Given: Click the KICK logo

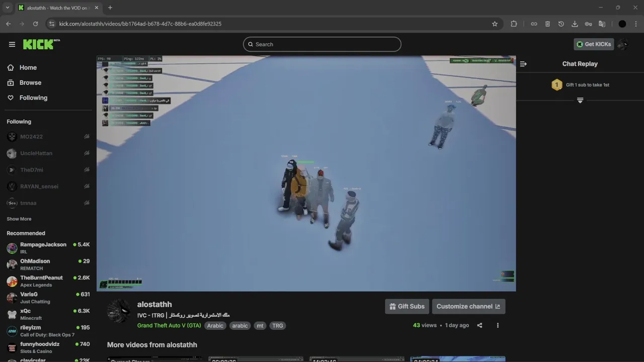Looking at the screenshot, I should pos(41,44).
